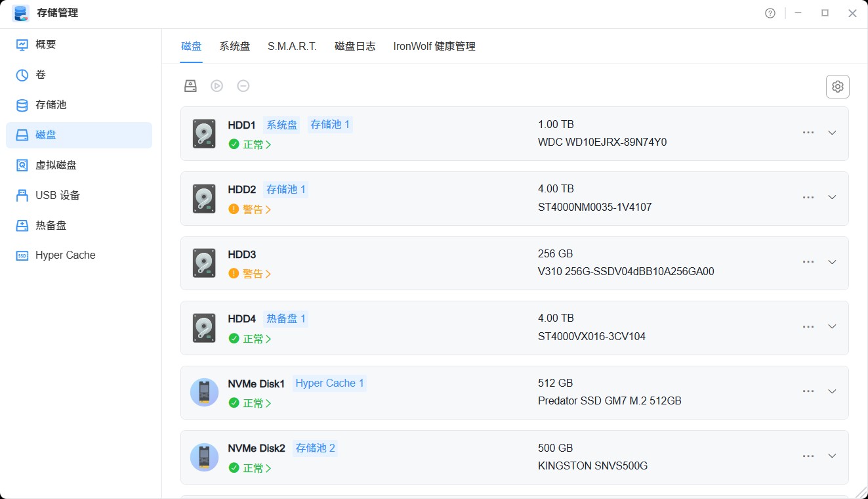Expand the HDD3 disk entry
Viewport: 868px width, 499px height.
coord(832,262)
